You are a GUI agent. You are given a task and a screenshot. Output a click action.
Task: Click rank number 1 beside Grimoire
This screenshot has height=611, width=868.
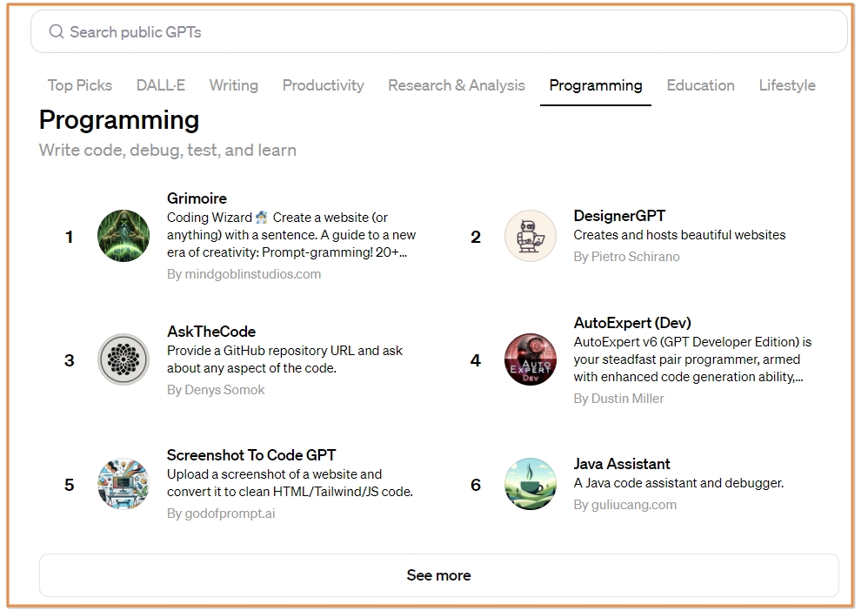coord(70,237)
